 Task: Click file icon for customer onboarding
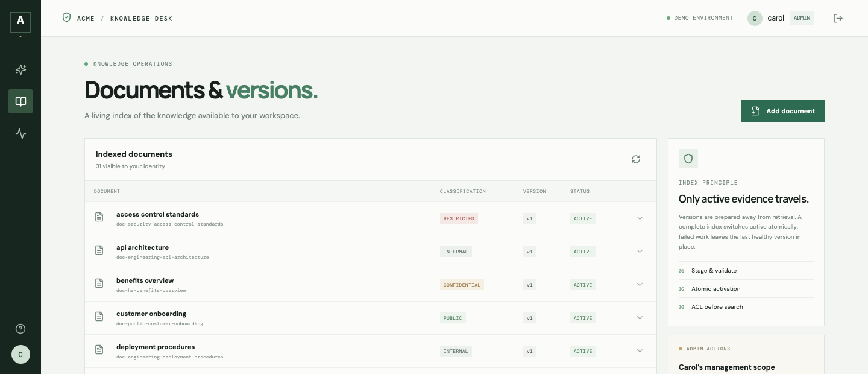pos(99,316)
